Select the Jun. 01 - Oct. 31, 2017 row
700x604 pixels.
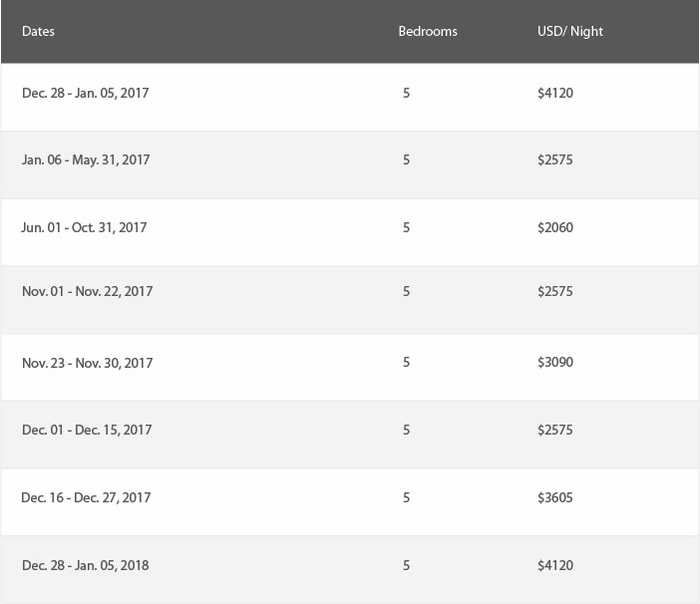click(x=350, y=232)
